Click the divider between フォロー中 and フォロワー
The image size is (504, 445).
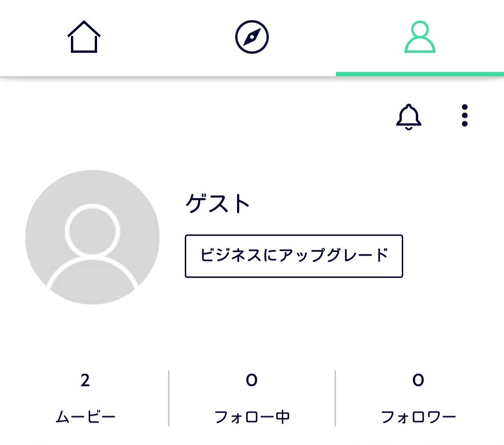point(335,398)
